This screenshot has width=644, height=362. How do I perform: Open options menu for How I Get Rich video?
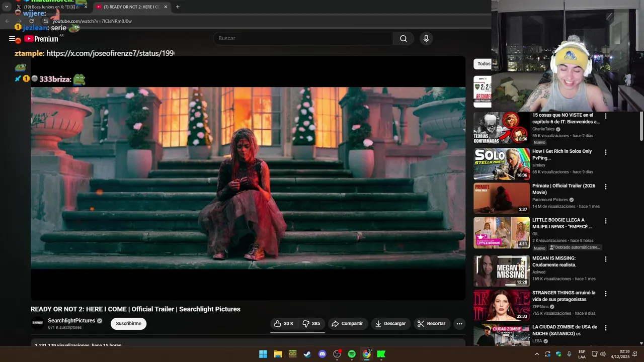click(606, 152)
